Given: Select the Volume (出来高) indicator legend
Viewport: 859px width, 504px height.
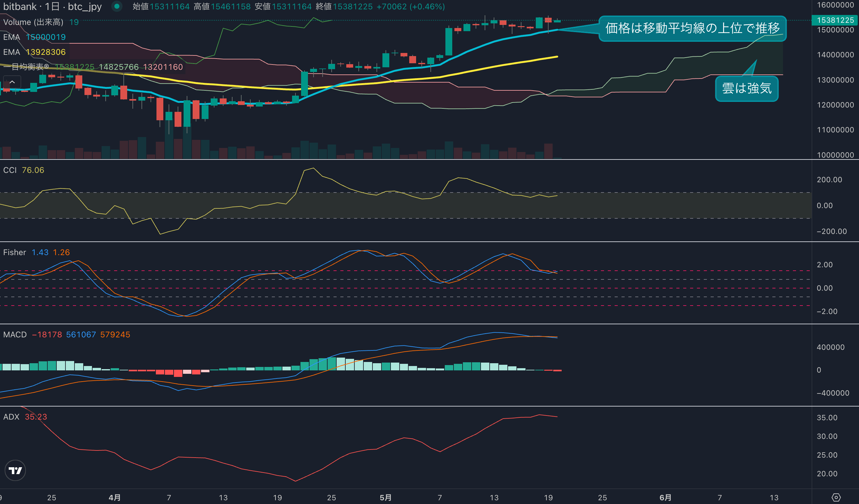Looking at the screenshot, I should pos(33,22).
